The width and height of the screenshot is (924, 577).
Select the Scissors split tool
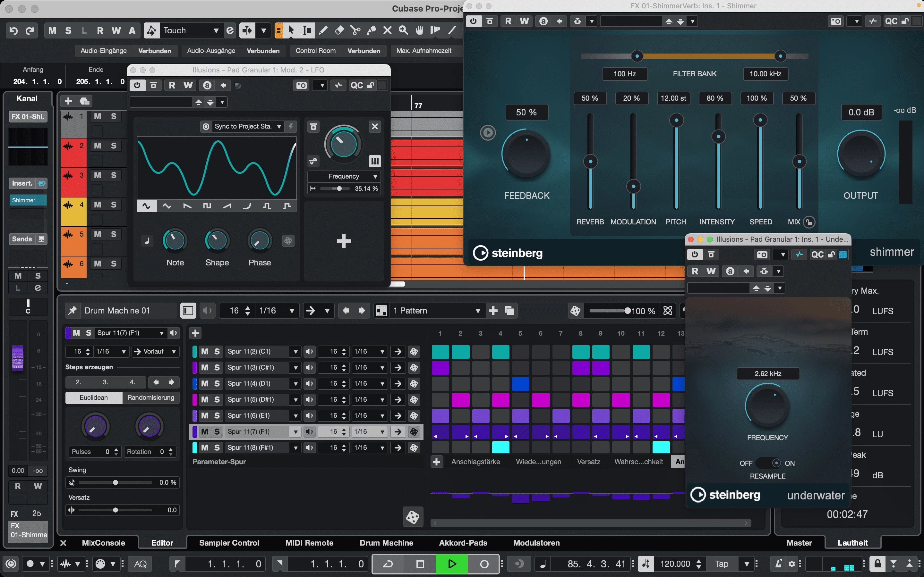(355, 30)
